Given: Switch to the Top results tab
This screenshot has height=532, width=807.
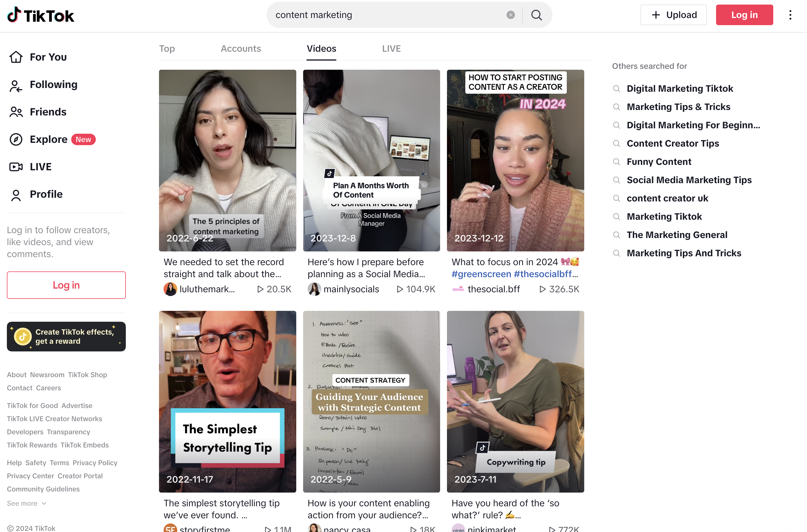Looking at the screenshot, I should (167, 49).
